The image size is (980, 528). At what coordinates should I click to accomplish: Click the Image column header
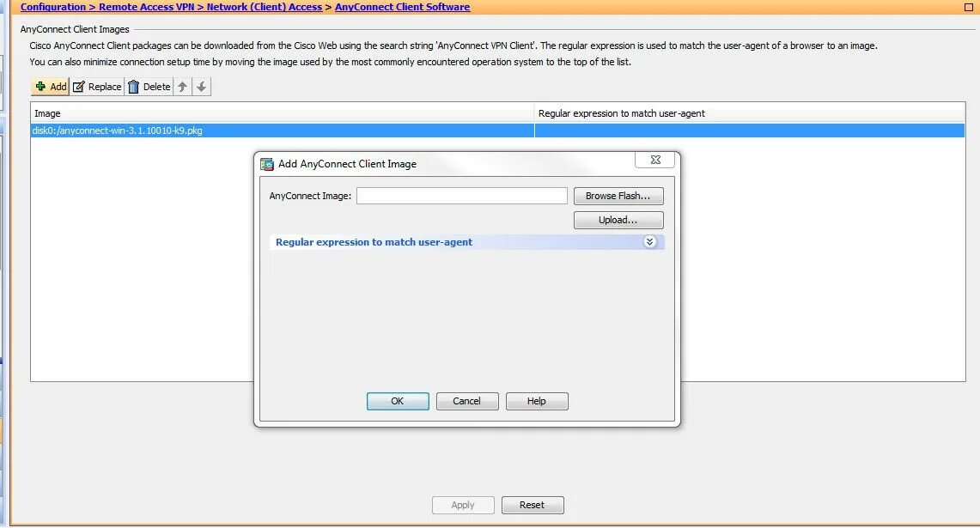pos(283,113)
